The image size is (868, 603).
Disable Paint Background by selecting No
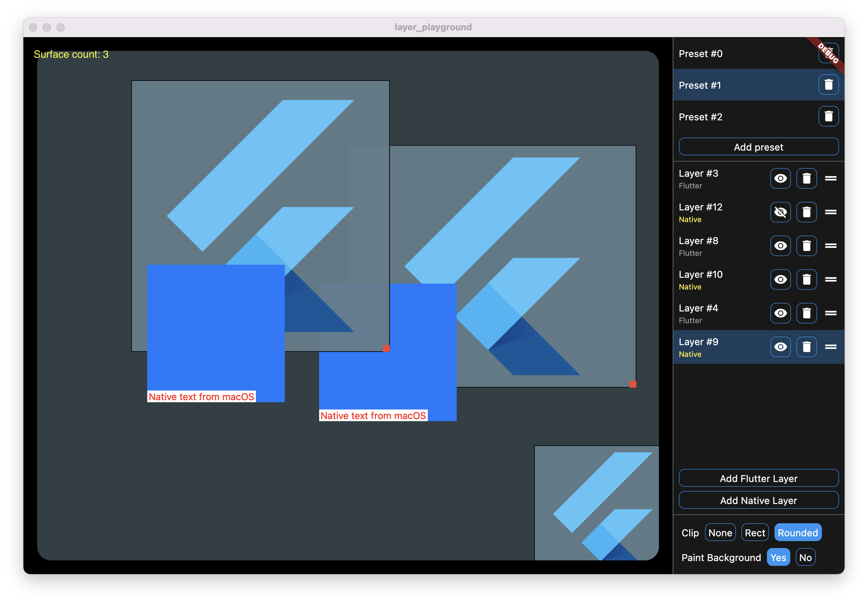805,557
